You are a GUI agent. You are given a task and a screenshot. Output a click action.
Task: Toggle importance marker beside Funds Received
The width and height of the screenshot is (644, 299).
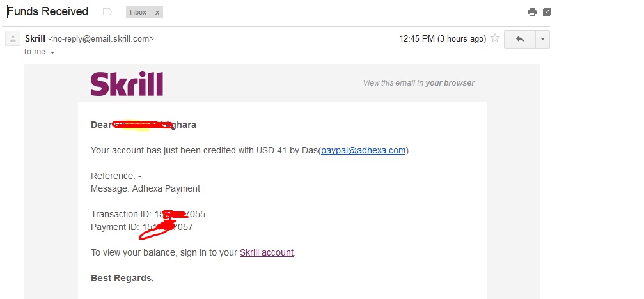(107, 12)
